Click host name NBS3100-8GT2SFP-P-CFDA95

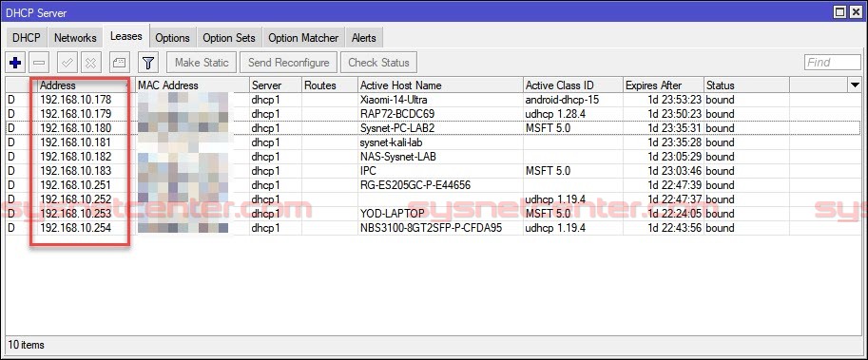[x=431, y=228]
